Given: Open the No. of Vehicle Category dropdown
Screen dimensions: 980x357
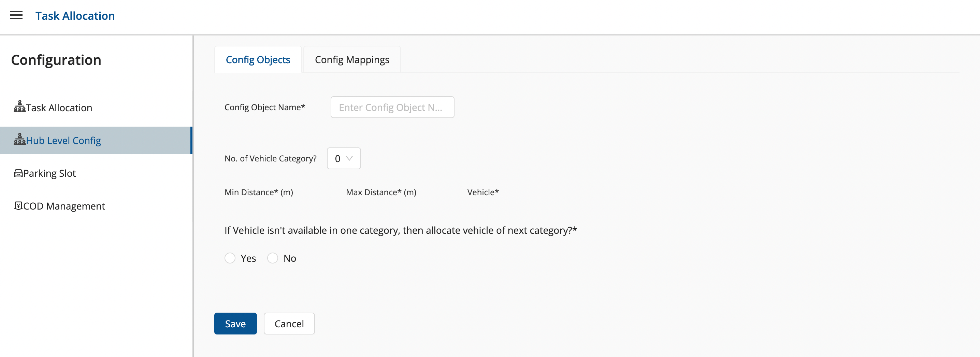Looking at the screenshot, I should tap(343, 158).
